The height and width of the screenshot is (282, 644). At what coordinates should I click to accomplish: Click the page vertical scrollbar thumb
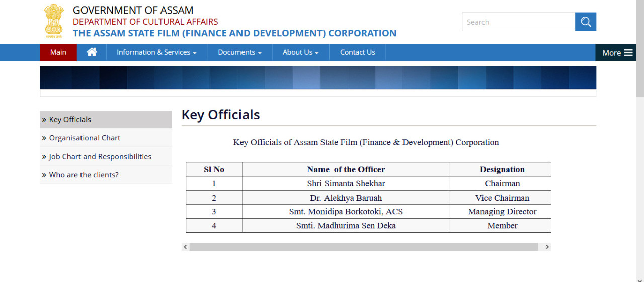(640, 48)
